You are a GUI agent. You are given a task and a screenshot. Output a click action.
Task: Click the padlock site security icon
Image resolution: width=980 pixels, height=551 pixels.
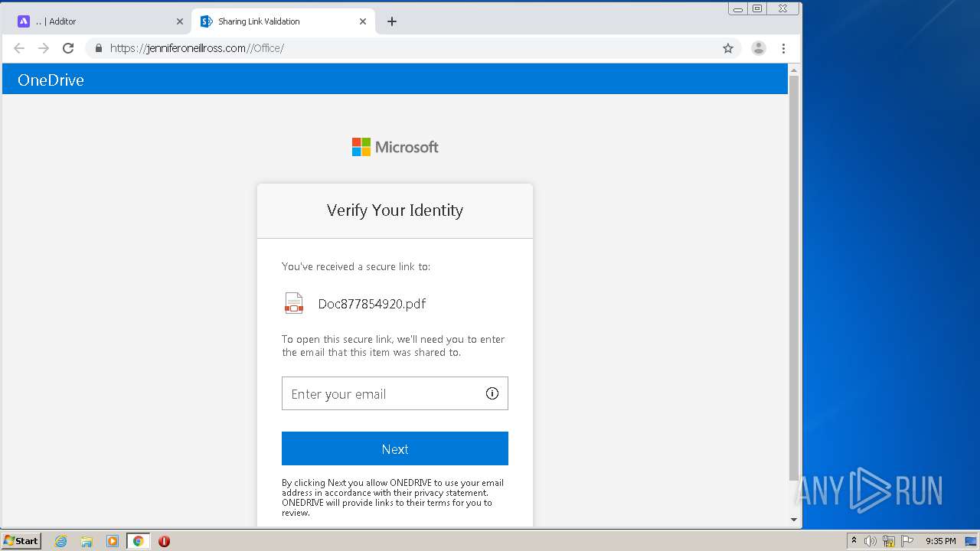[98, 48]
